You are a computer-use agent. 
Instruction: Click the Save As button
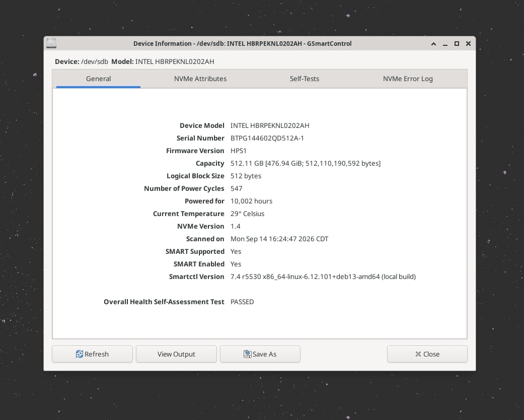pyautogui.click(x=260, y=354)
